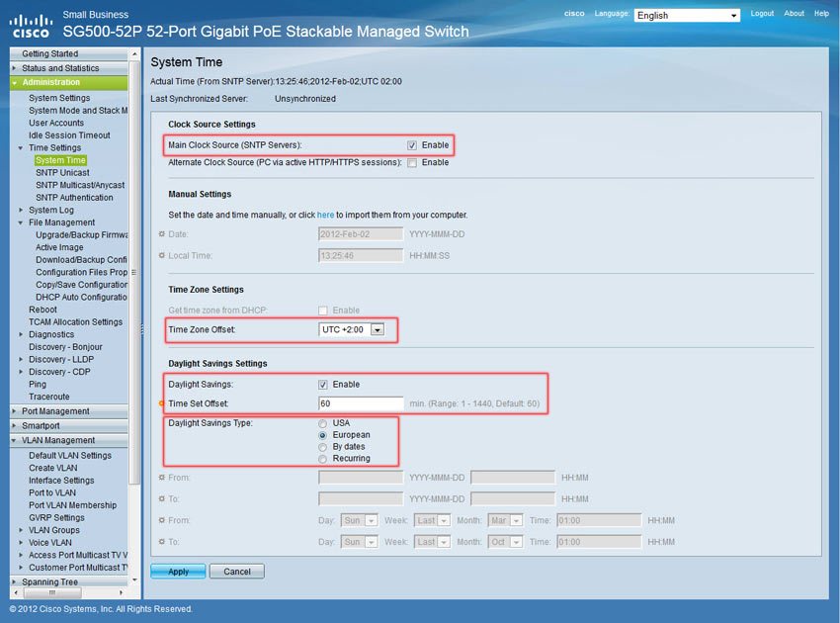The height and width of the screenshot is (623, 840).
Task: Expand Discovery - LLDP node
Action: tap(21, 359)
